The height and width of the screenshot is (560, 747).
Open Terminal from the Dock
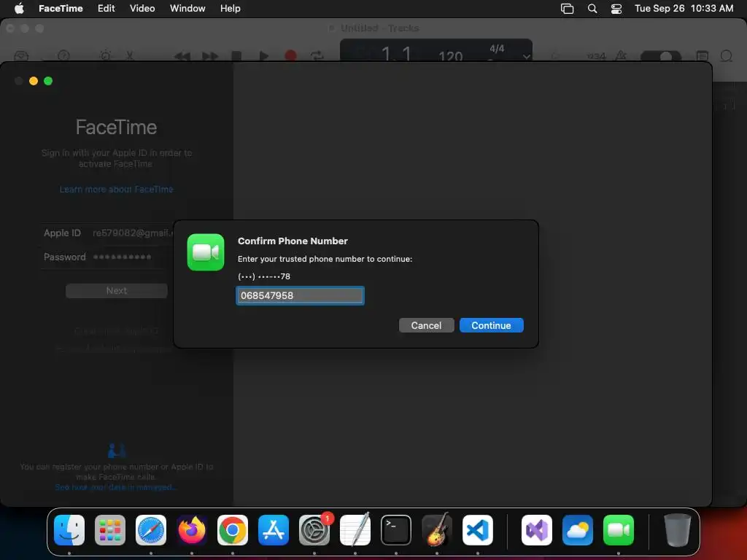(396, 530)
